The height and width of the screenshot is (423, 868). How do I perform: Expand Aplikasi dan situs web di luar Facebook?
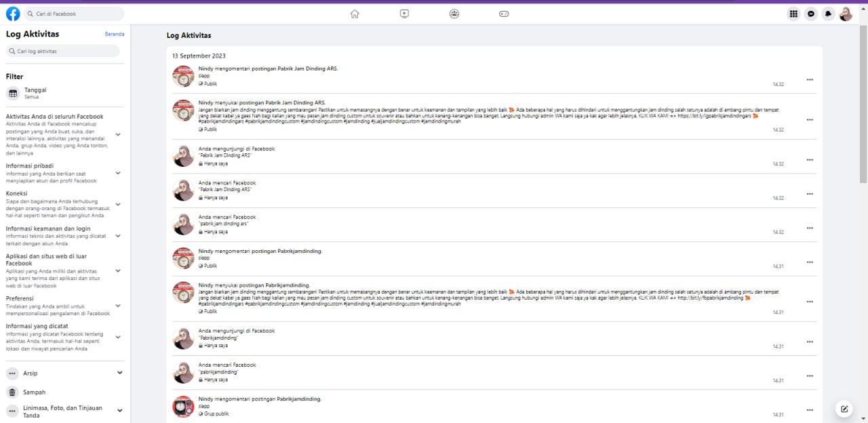pyautogui.click(x=118, y=270)
